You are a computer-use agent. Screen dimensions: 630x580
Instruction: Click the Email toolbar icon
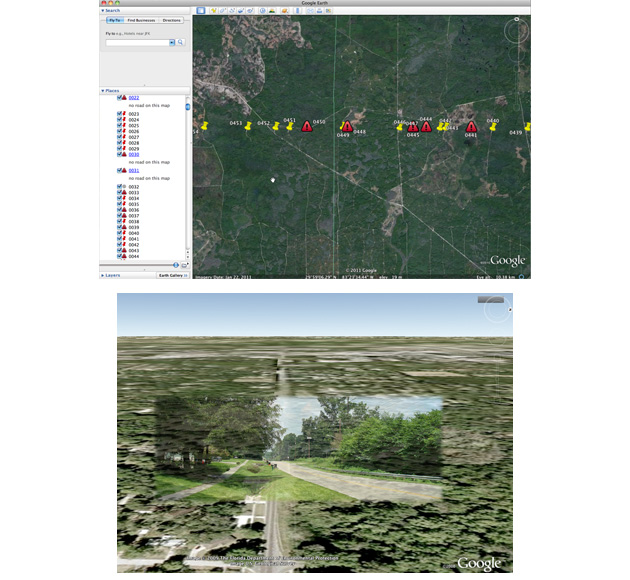pyautogui.click(x=310, y=10)
